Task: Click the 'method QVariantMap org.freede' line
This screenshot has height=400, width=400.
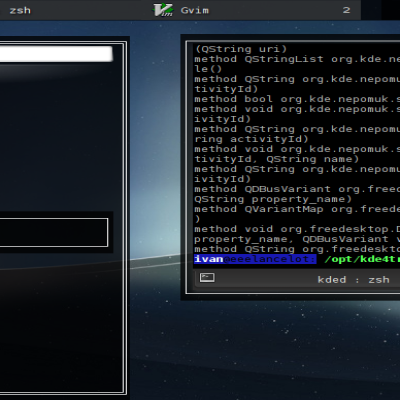Action: click(297, 209)
